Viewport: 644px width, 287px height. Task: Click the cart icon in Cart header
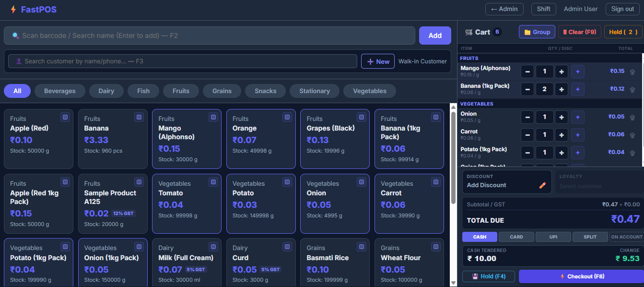click(x=468, y=32)
